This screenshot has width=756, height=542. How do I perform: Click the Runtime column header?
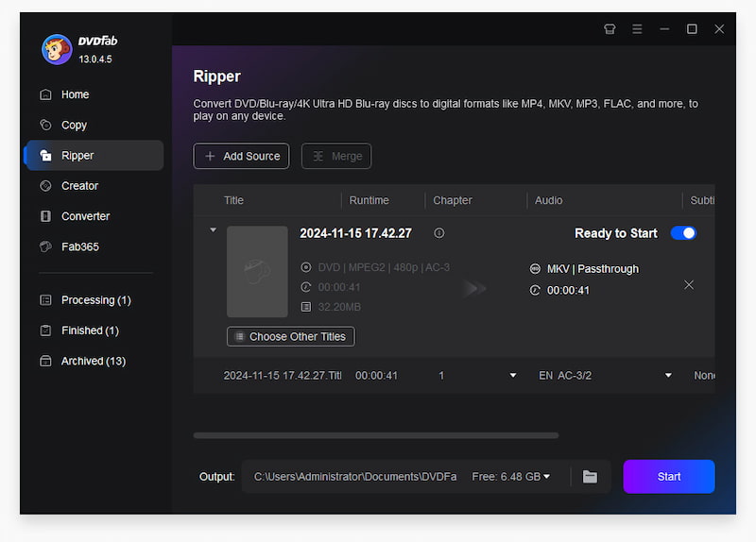(x=369, y=200)
